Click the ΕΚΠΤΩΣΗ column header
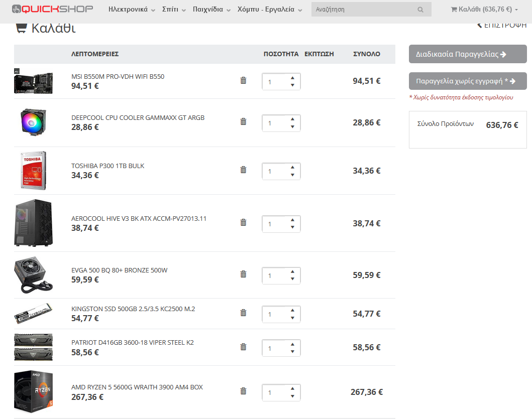Image resolution: width=532 pixels, height=419 pixels. point(319,54)
